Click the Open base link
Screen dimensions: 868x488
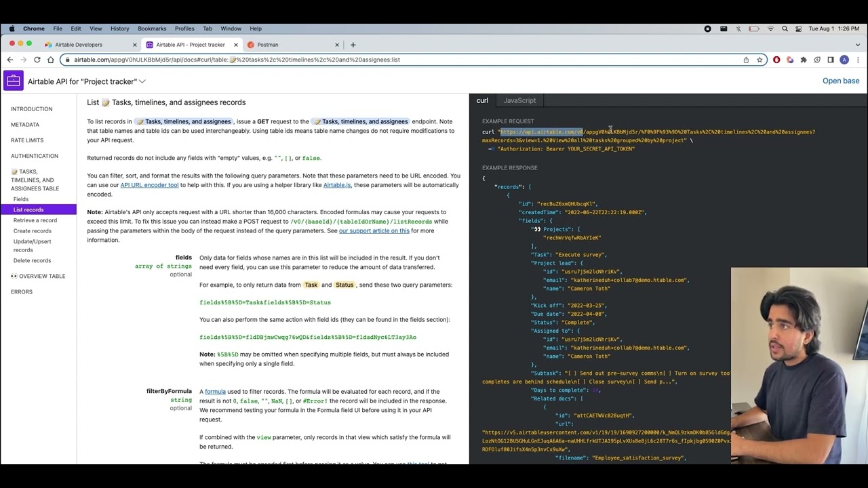[841, 81]
